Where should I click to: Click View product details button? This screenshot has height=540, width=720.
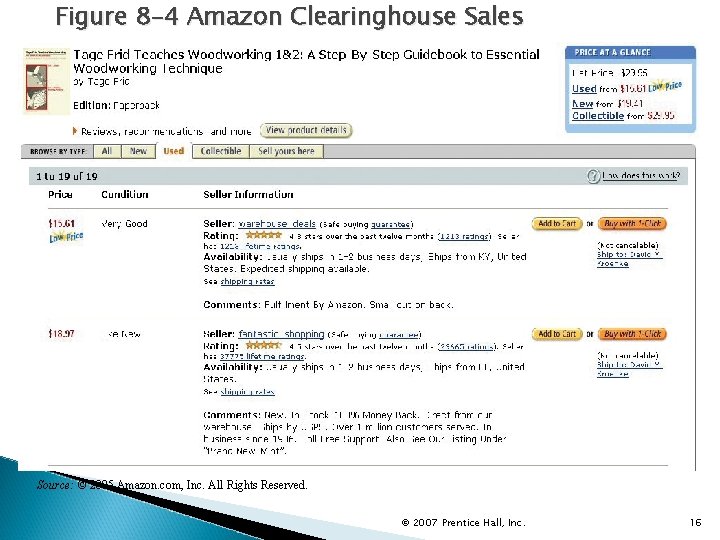point(306,130)
